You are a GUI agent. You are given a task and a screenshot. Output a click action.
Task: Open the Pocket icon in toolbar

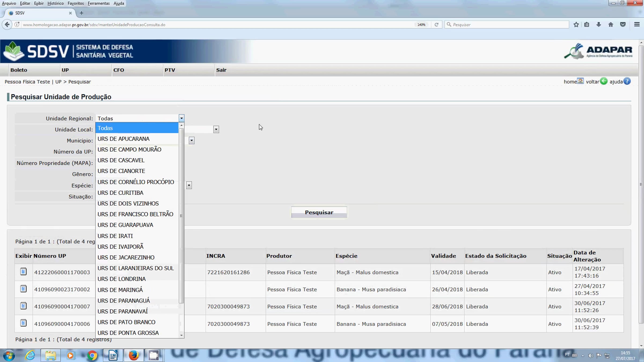click(x=623, y=25)
